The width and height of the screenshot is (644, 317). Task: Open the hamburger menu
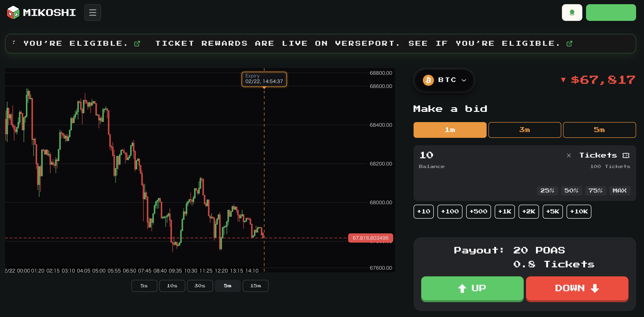(x=92, y=13)
